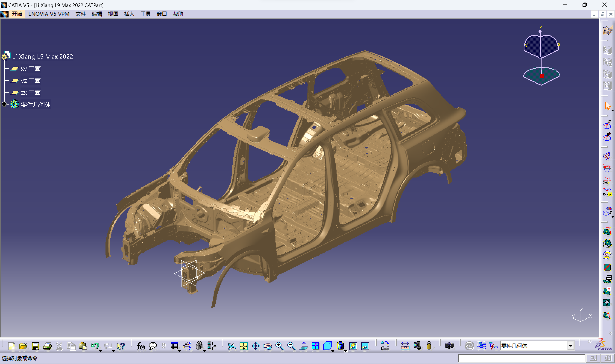Click the New document icon

[x=12, y=346]
